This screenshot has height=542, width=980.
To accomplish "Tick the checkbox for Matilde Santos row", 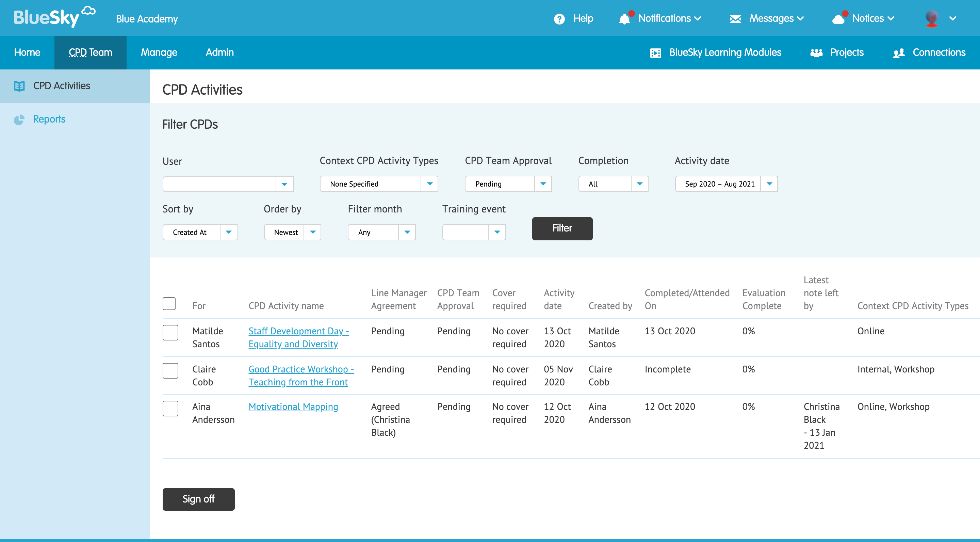I will 170,333.
